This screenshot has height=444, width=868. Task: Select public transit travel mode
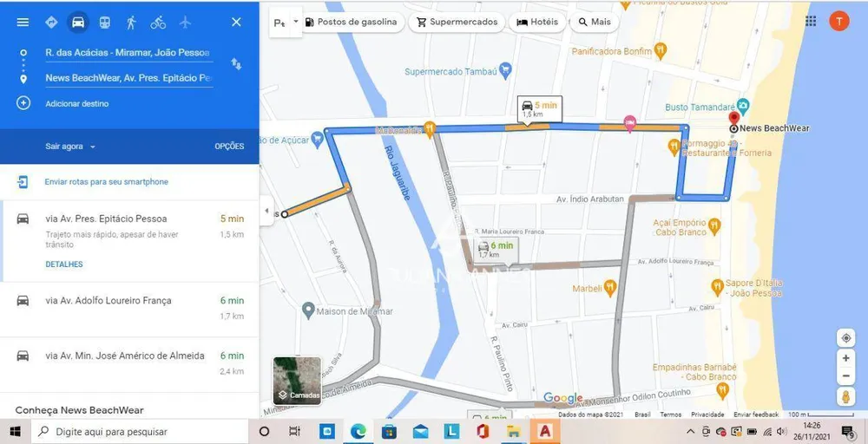(105, 23)
